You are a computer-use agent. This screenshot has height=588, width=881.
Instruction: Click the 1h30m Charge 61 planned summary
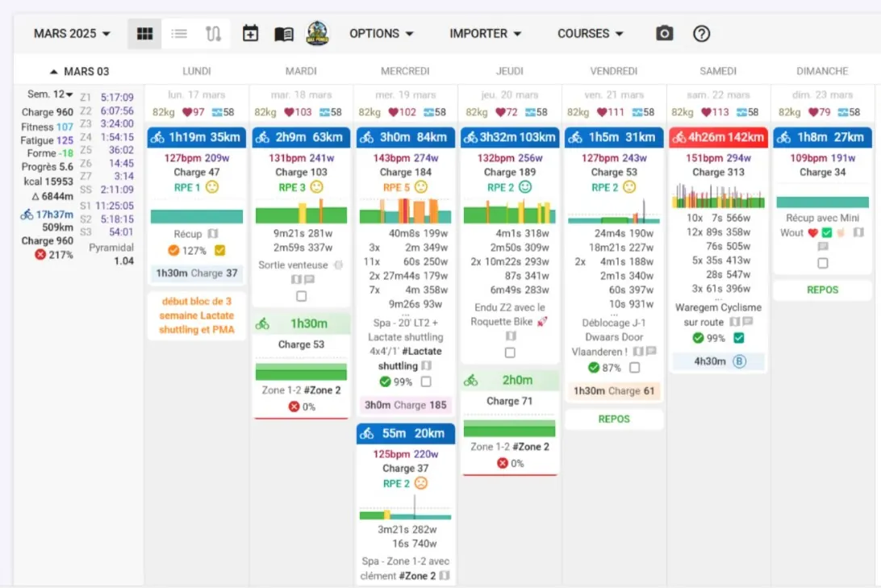click(x=613, y=391)
